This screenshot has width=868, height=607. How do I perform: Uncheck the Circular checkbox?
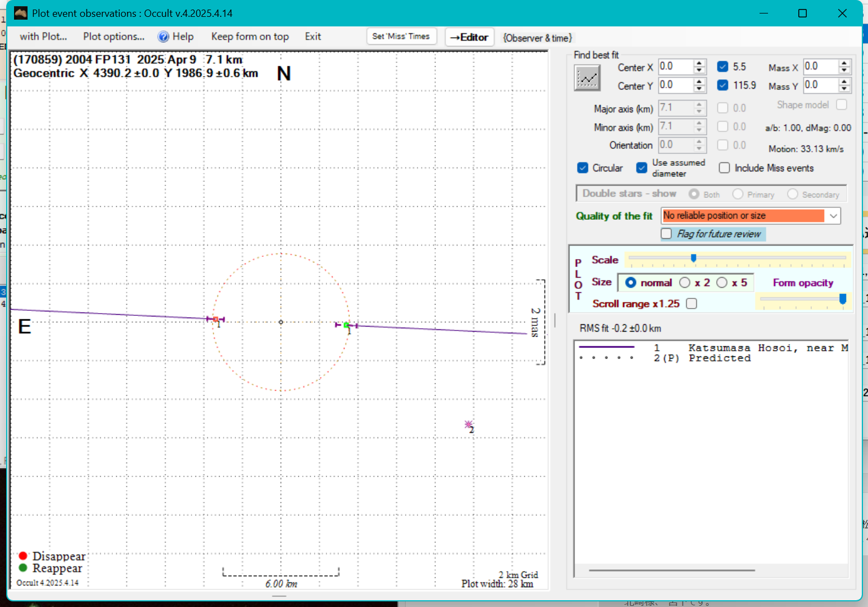click(x=583, y=168)
